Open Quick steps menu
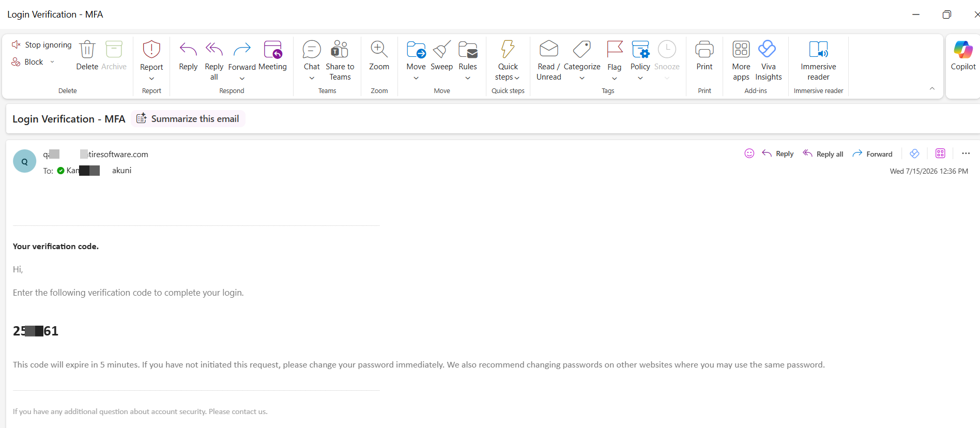The image size is (980, 428). (x=508, y=60)
